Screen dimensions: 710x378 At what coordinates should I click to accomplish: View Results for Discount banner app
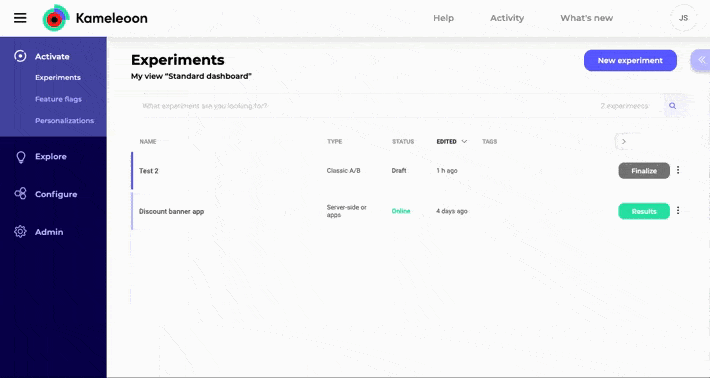[644, 211]
